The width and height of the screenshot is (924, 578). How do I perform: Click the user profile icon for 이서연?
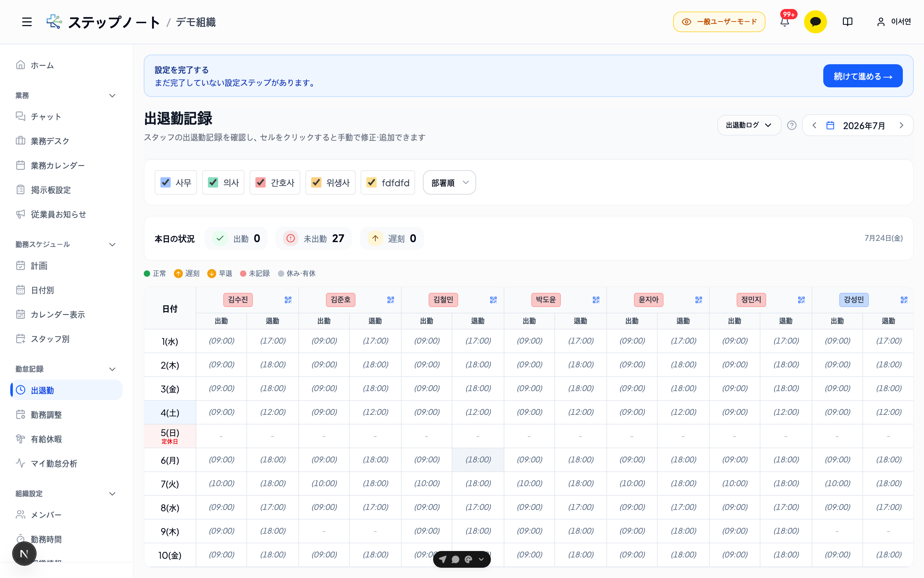click(881, 22)
